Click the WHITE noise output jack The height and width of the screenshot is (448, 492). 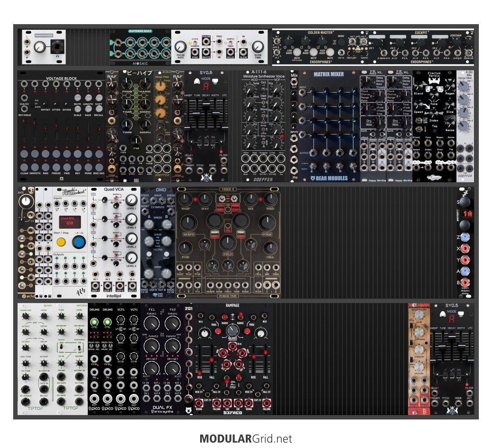point(206,52)
